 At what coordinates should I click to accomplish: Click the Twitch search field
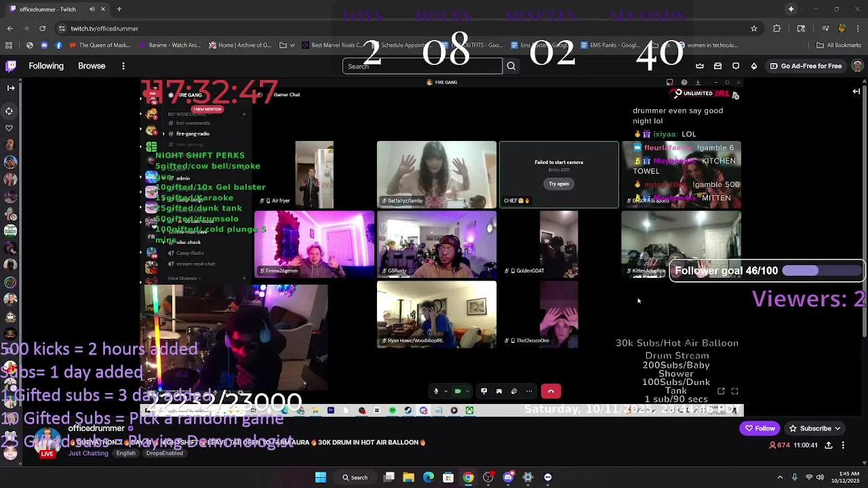coord(422,66)
